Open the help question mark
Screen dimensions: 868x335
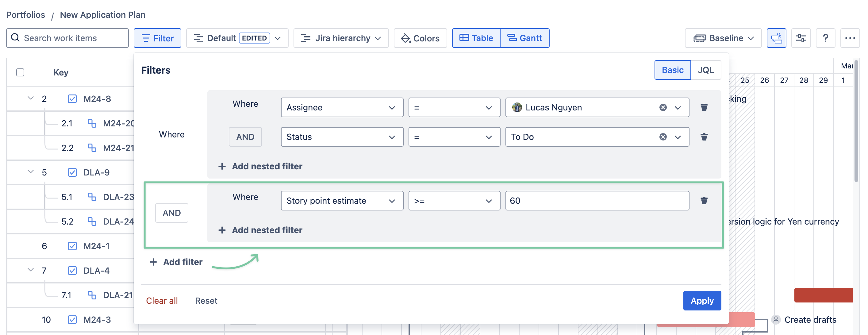[825, 38]
